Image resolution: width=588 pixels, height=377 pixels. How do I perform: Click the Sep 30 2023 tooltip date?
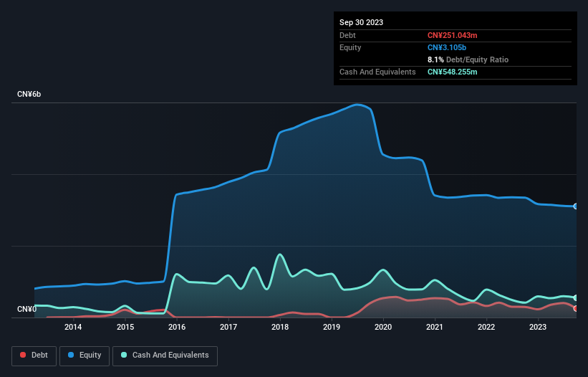pos(361,22)
